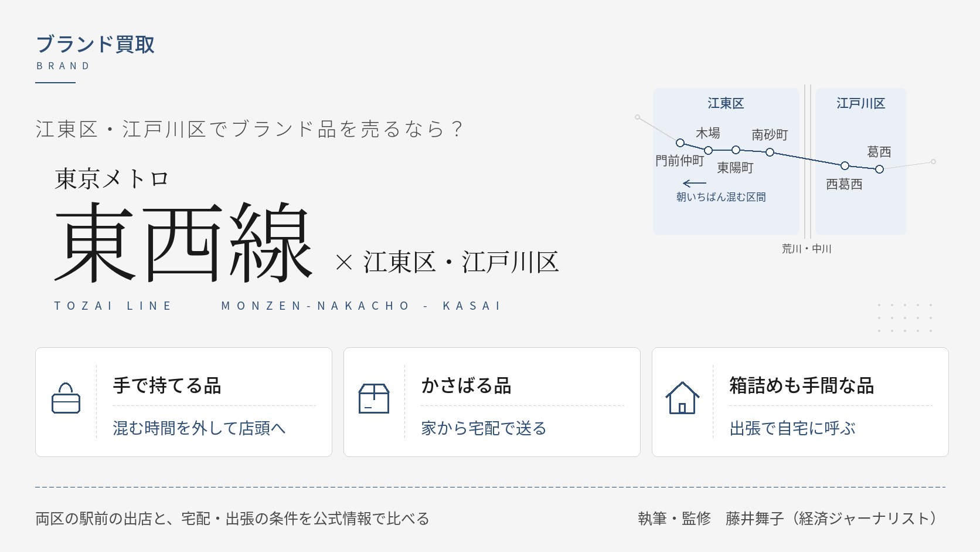Select the 南砂町 station circle

[x=770, y=153]
